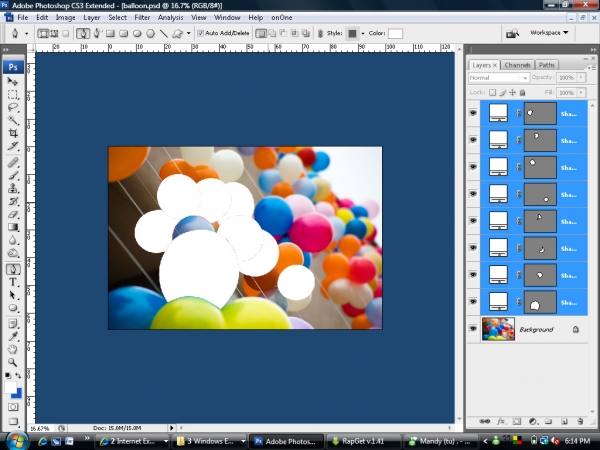Click the shape Color swatch

coord(395,34)
